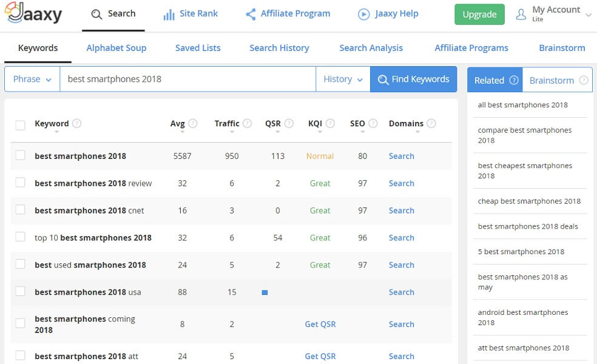The height and width of the screenshot is (364, 597).
Task: Select related keyword 'compare best smartphones 2018'
Action: [x=525, y=135]
